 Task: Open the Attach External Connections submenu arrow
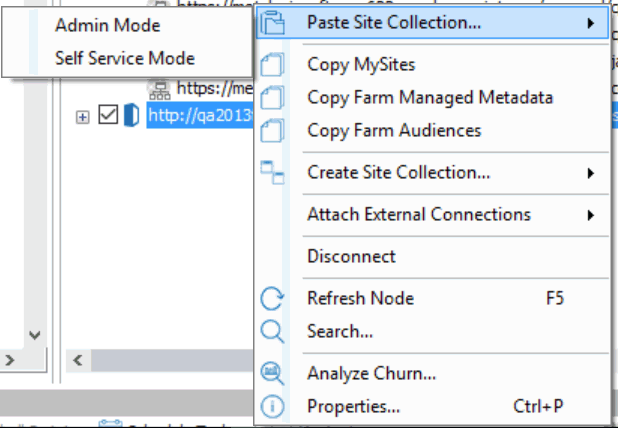[x=591, y=215]
